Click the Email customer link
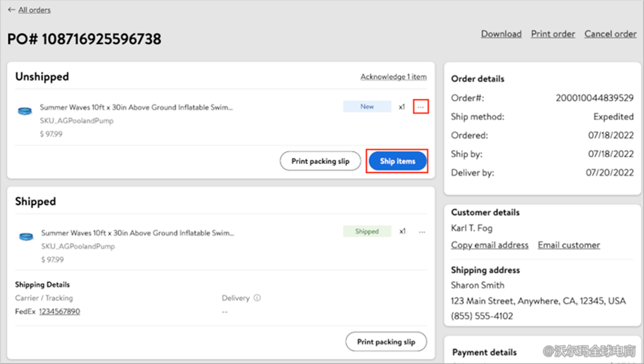The height and width of the screenshot is (364, 644). point(568,245)
